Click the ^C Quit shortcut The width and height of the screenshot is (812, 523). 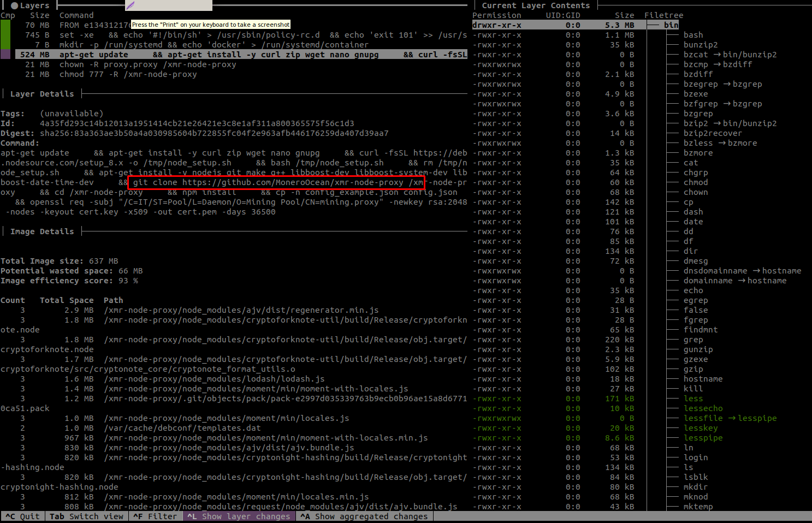(x=22, y=516)
